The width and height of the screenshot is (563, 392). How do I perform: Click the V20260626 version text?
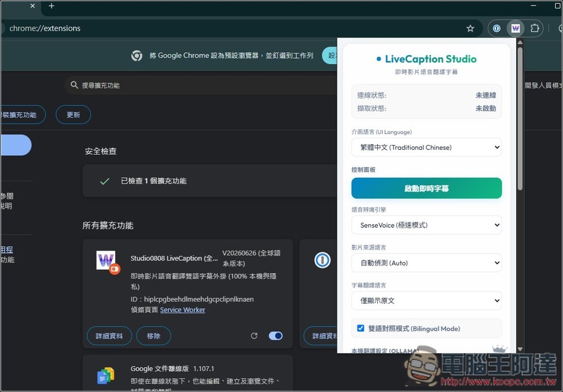point(251,258)
